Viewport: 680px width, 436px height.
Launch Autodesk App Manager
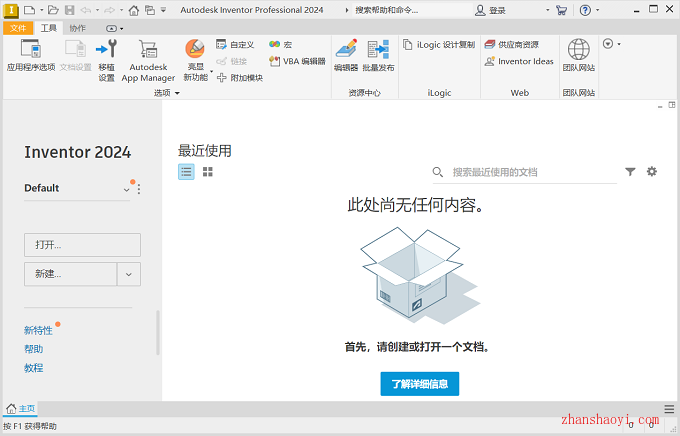click(x=148, y=60)
